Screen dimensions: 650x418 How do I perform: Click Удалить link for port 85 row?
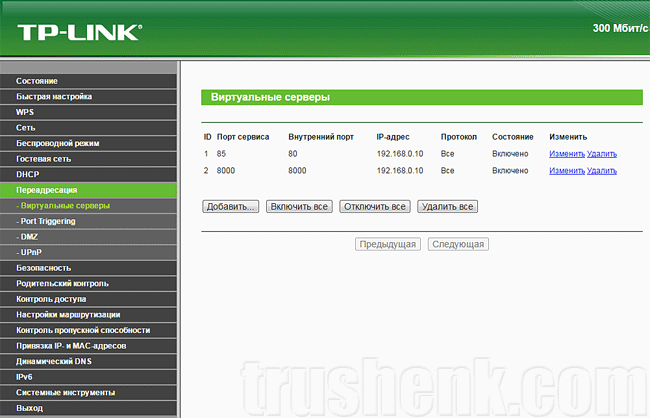click(x=602, y=154)
